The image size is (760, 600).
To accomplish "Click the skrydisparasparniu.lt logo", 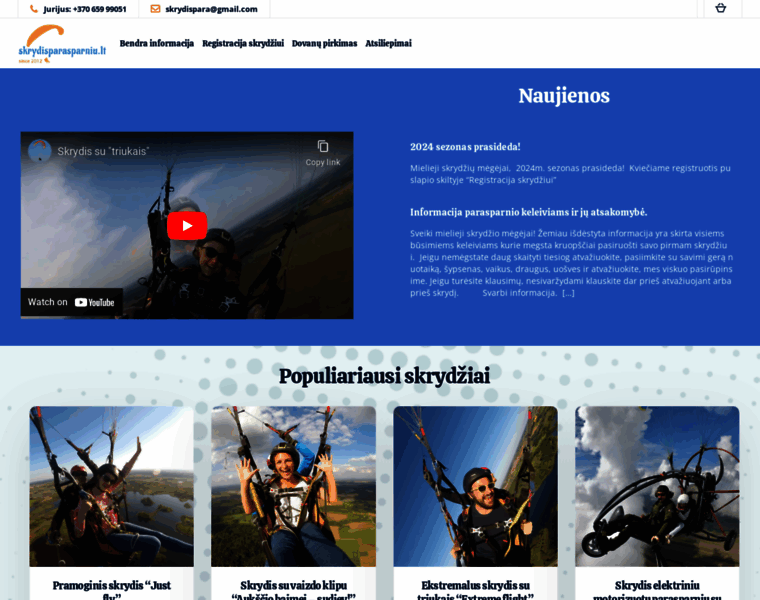I will (62, 44).
